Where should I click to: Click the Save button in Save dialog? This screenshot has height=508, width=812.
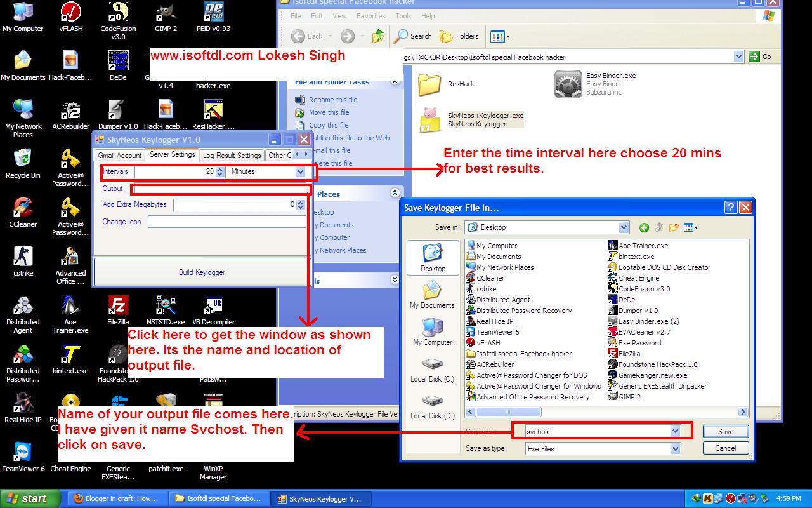click(x=726, y=431)
